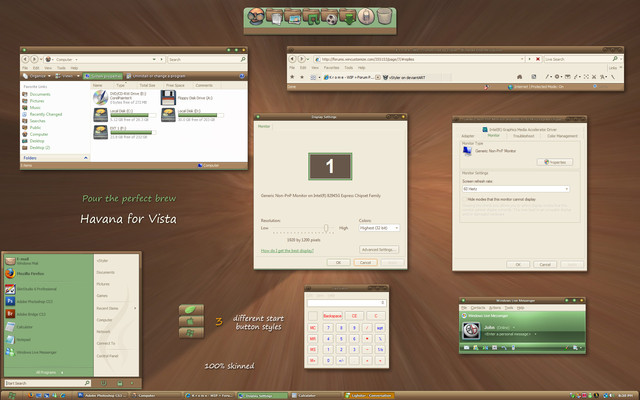Open the File menu in the Computer explorer window

point(25,68)
